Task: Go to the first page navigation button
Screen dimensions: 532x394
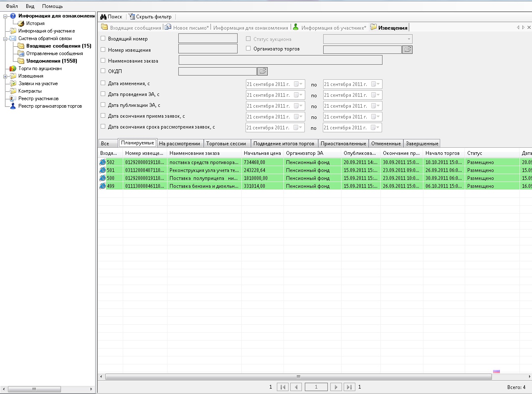Action: [283, 387]
